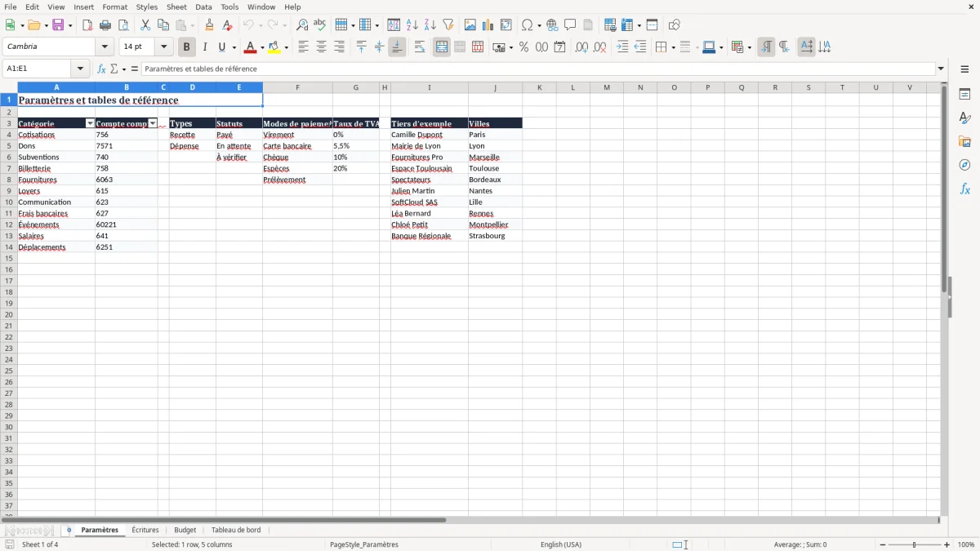Open the sidebar Navigator panel

964,165
